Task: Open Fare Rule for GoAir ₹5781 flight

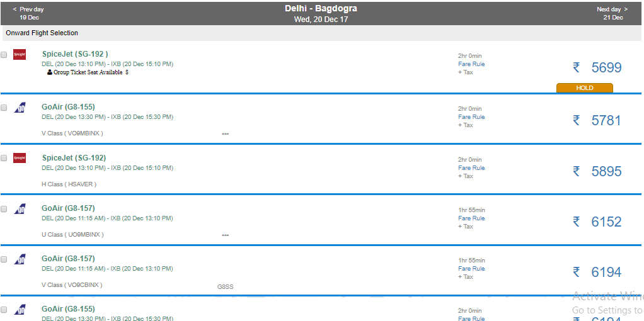Action: pos(471,117)
